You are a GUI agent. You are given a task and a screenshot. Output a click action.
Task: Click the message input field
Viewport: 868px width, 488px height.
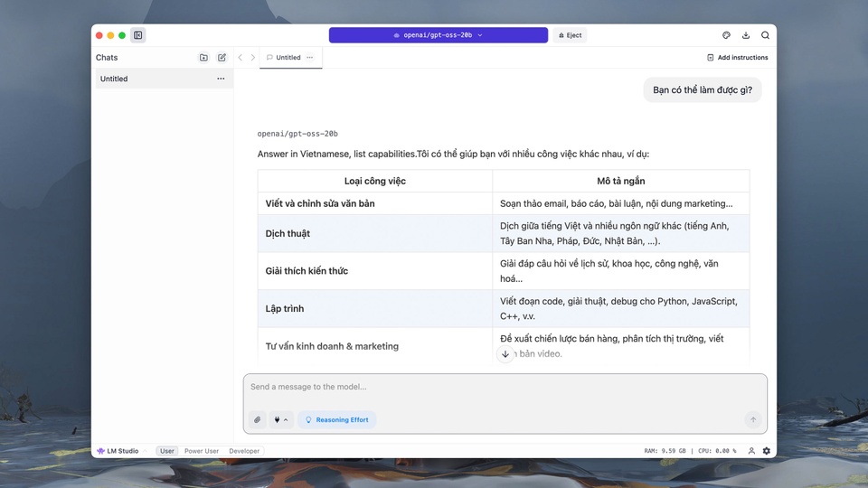tap(505, 388)
